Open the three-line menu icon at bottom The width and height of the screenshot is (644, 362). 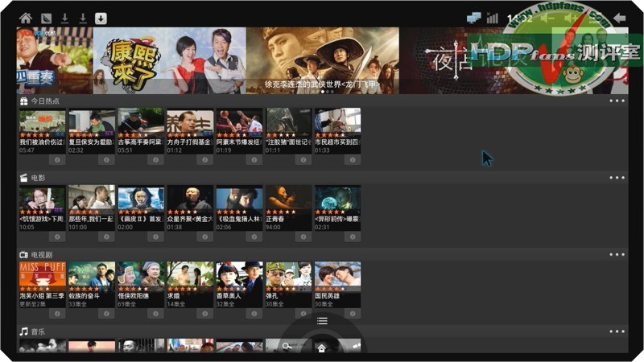coord(322,320)
